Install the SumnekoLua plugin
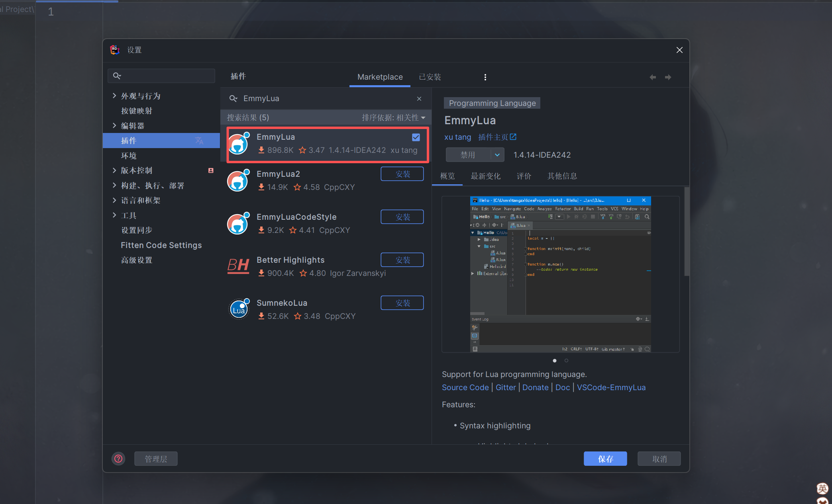This screenshot has height=504, width=832. tap(402, 303)
